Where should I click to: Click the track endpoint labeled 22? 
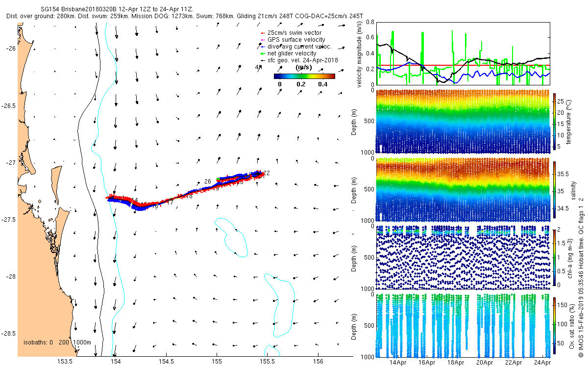(x=267, y=173)
